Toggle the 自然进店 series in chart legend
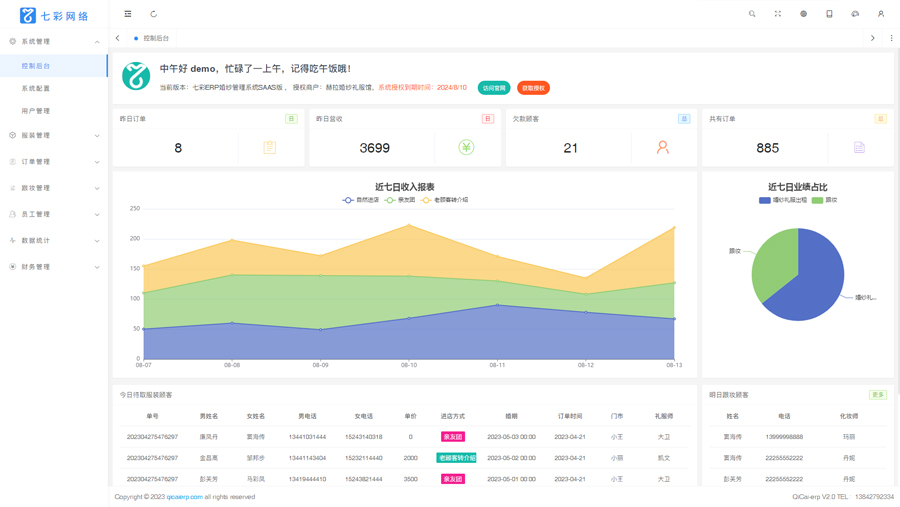 (361, 200)
